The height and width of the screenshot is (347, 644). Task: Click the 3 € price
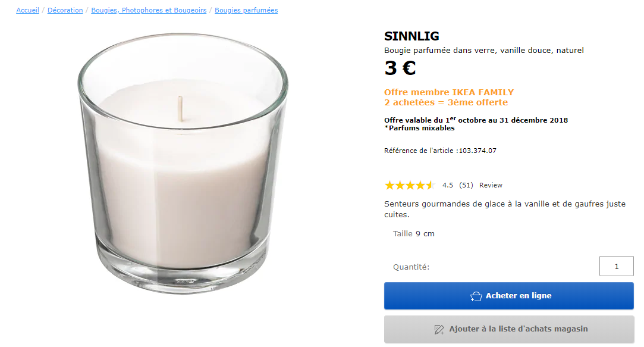click(400, 68)
